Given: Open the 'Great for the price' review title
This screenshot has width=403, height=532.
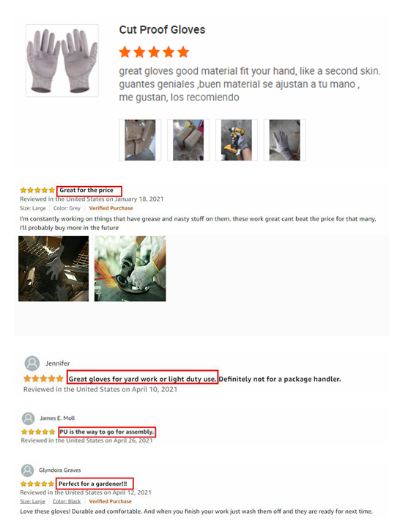Looking at the screenshot, I should click(x=86, y=191).
